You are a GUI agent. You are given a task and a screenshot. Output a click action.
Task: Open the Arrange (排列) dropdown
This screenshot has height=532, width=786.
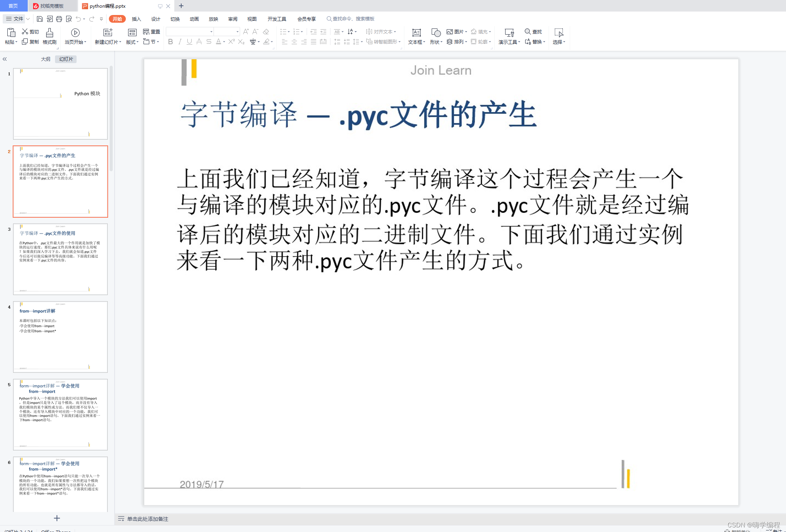(457, 42)
